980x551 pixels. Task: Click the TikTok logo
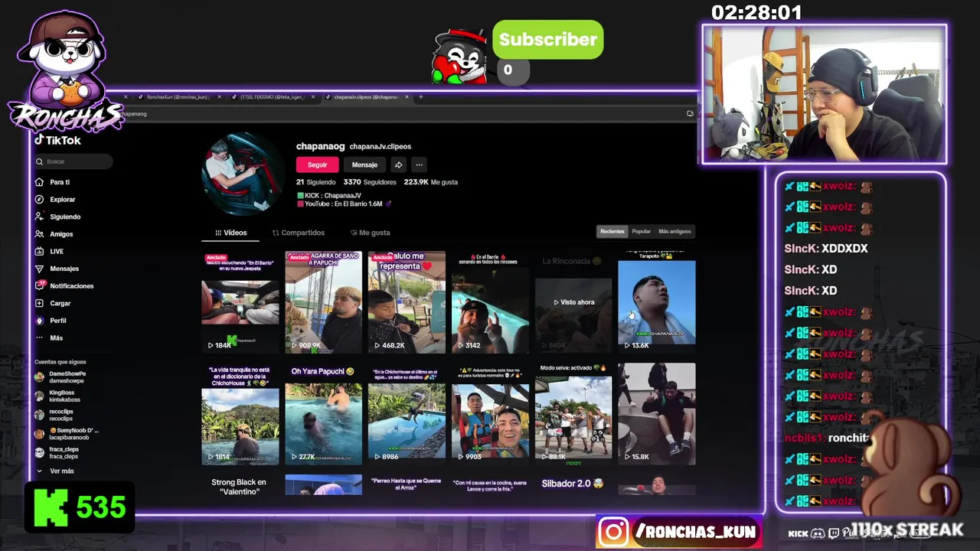pyautogui.click(x=57, y=141)
